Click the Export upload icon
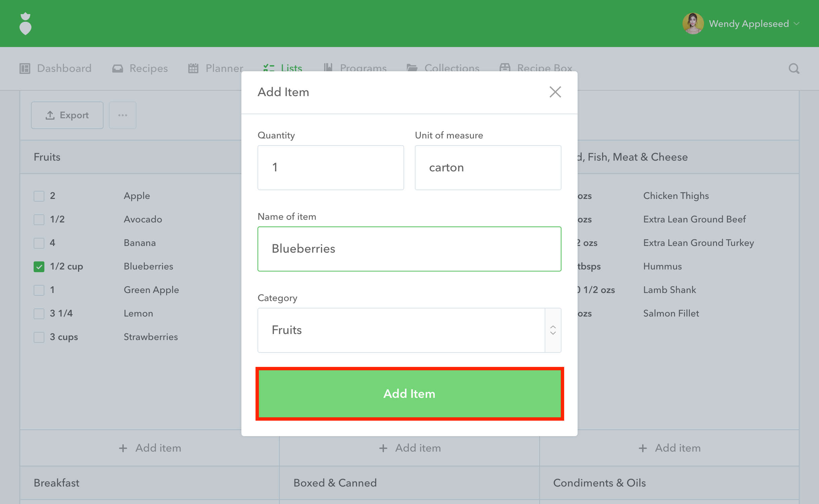The image size is (819, 504). pos(50,115)
